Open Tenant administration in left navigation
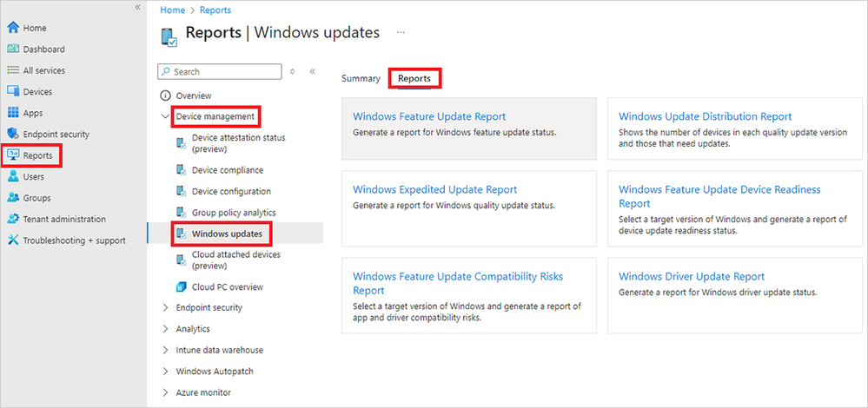Screen dimensions: 868x408 [64, 219]
